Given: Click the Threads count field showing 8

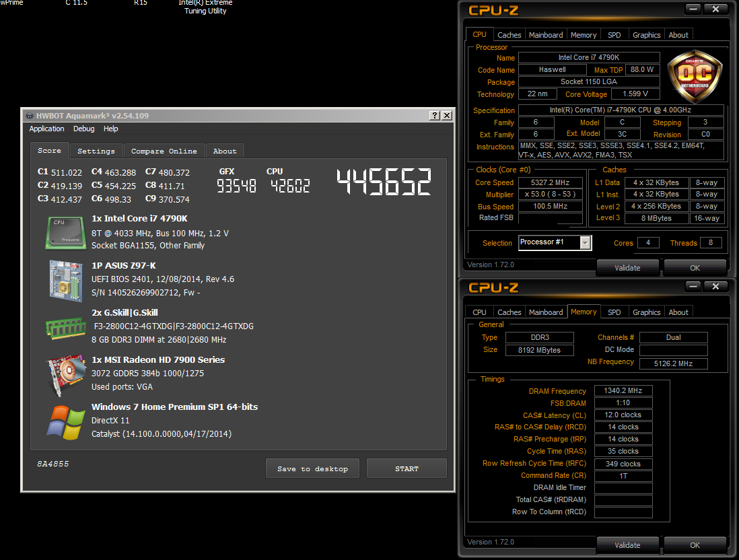Looking at the screenshot, I should [x=711, y=242].
